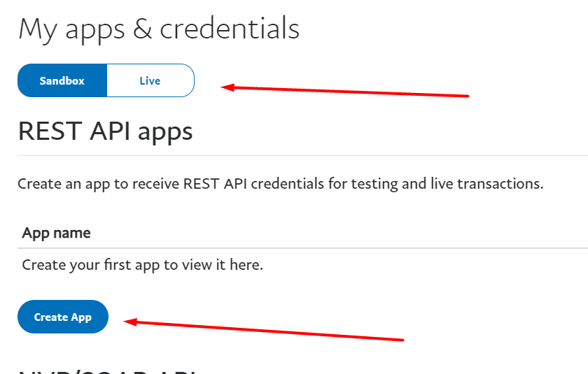
Task: Click the My apps & credentials heading
Action: (x=159, y=29)
